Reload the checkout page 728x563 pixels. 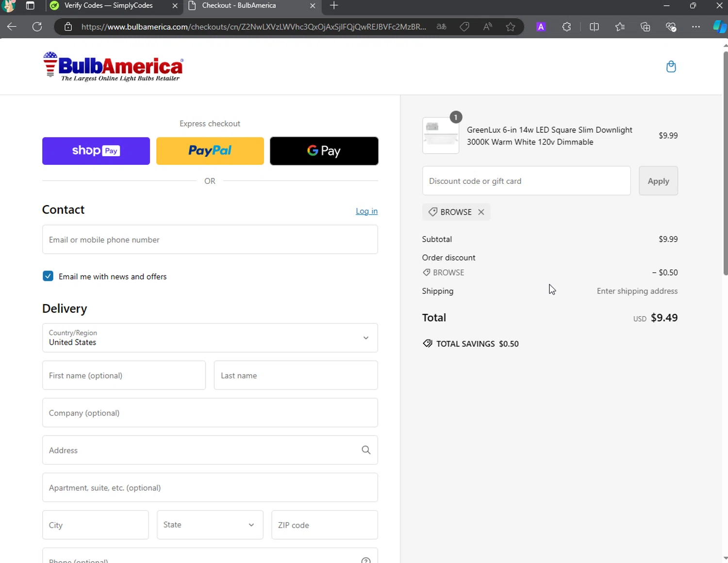(x=37, y=27)
